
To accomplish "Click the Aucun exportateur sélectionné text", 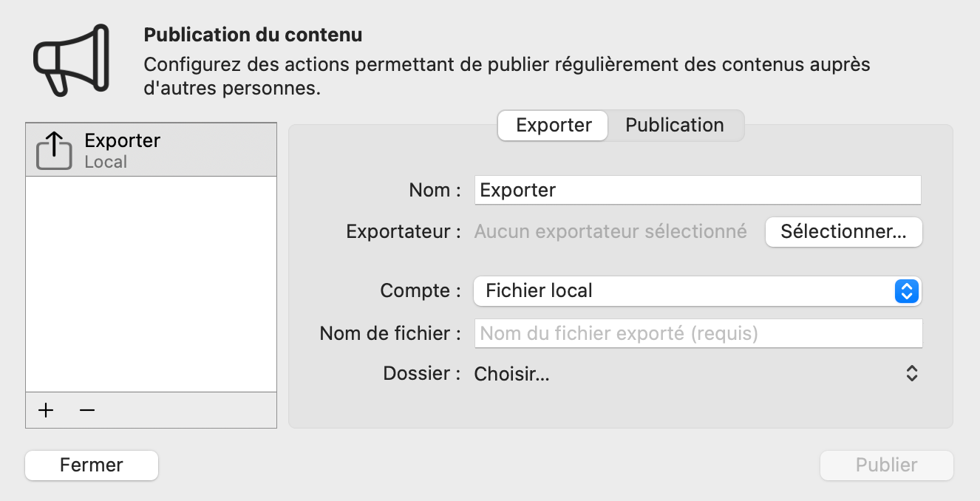I will click(610, 232).
